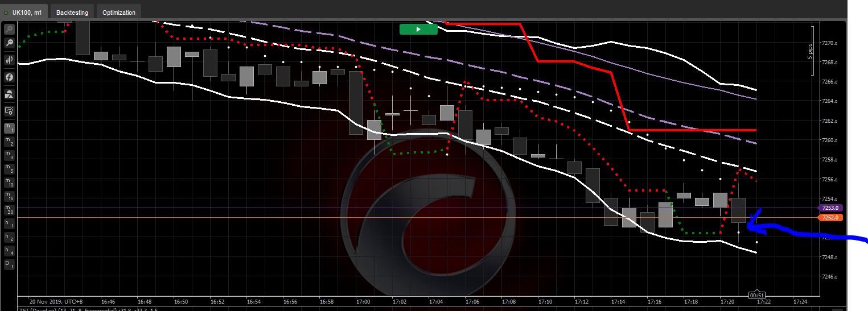Zoom out of the chart
The height and width of the screenshot is (311, 868).
click(9, 43)
